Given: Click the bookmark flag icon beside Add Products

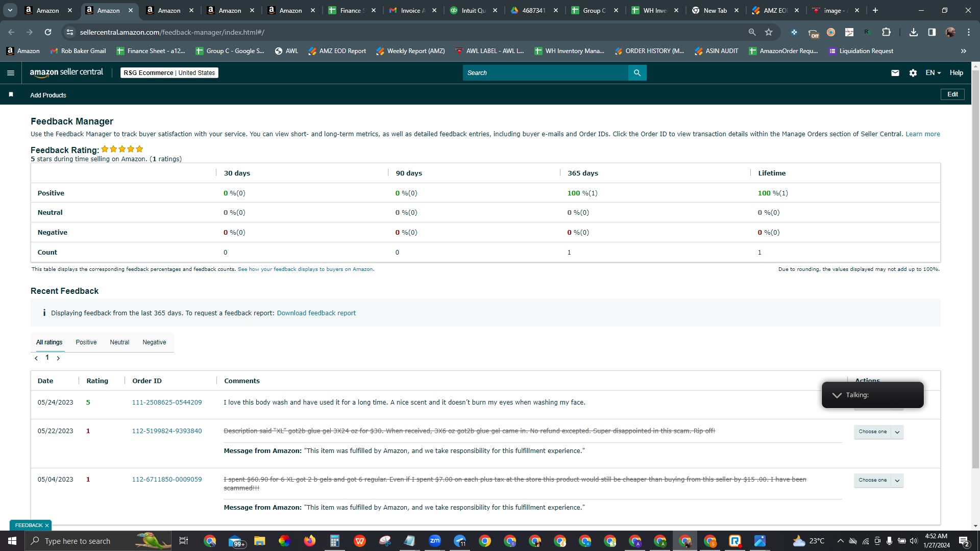Looking at the screenshot, I should coord(11,95).
